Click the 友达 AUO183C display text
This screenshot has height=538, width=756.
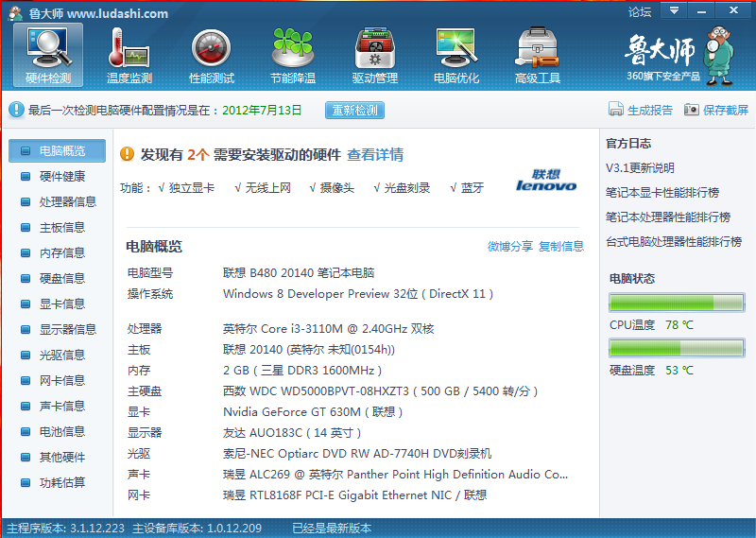click(292, 432)
